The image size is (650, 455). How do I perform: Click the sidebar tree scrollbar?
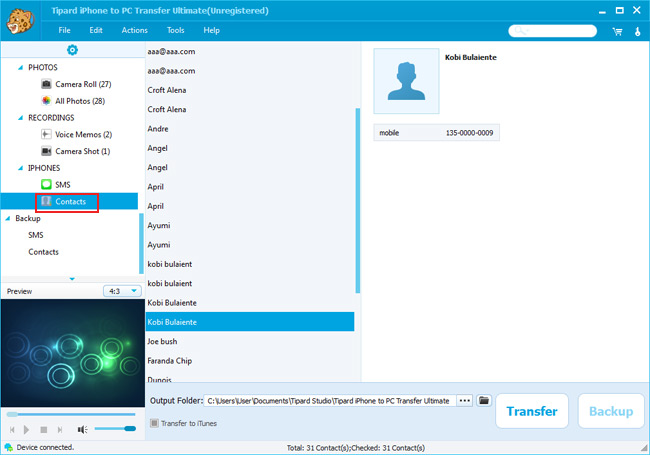click(x=141, y=244)
